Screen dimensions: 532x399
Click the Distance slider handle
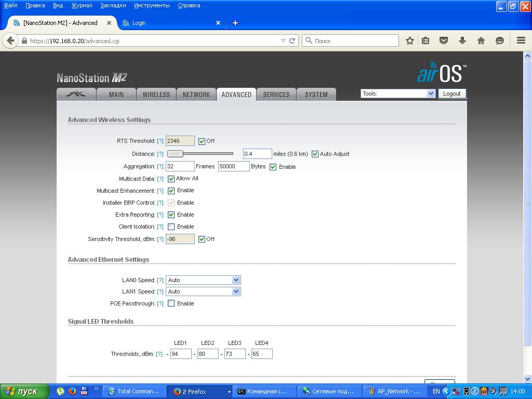[x=175, y=154]
